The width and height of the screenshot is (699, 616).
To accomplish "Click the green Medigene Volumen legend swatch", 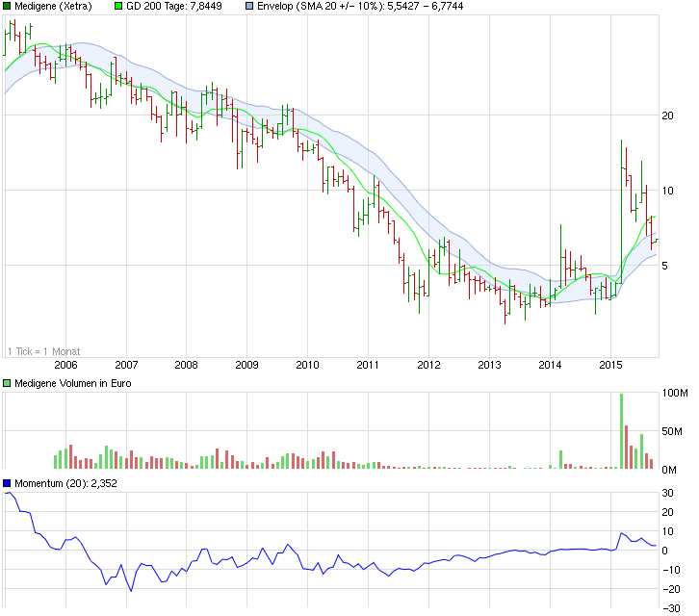I will tap(7, 383).
